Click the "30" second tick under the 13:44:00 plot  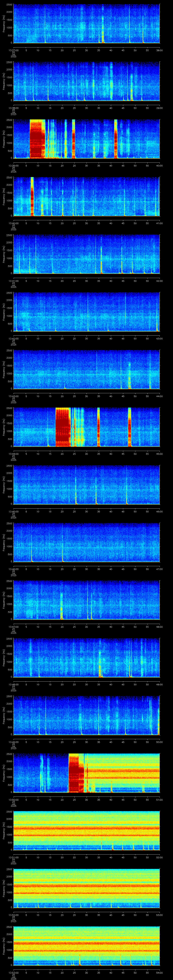click(x=86, y=454)
